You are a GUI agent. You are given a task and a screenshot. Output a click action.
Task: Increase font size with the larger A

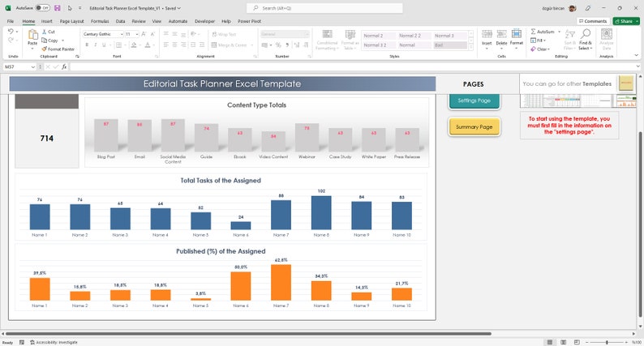pyautogui.click(x=144, y=34)
